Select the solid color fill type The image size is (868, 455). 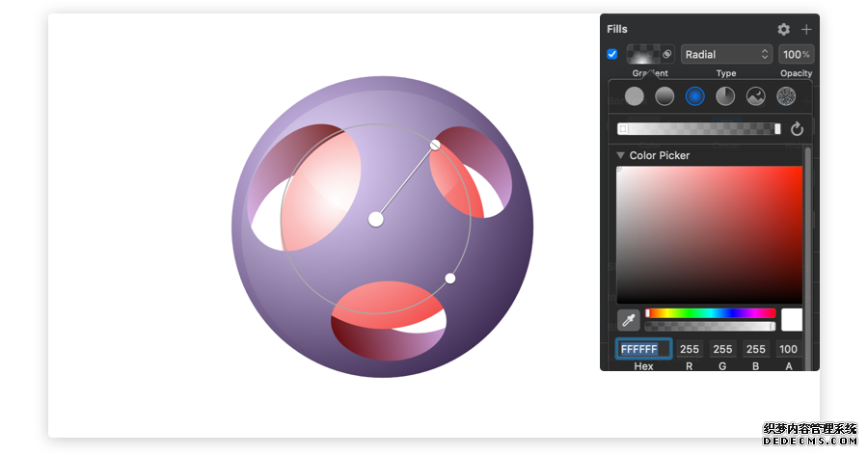[x=635, y=96]
